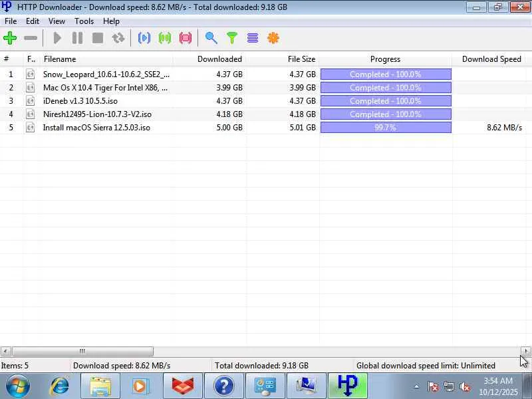Click the red Stop all downloads icon
Screen dimensions: 532x399
pyautogui.click(x=186, y=38)
